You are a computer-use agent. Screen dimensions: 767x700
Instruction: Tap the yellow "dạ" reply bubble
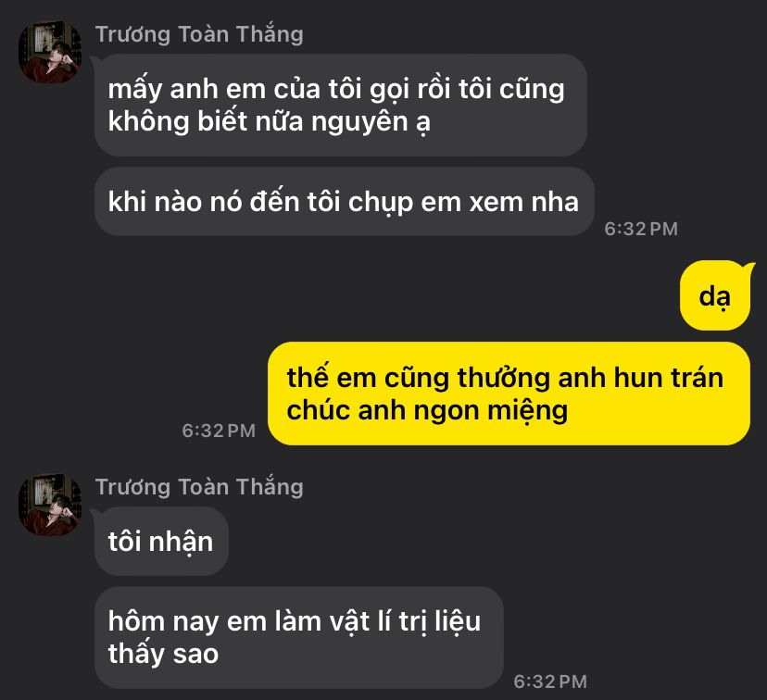click(715, 295)
